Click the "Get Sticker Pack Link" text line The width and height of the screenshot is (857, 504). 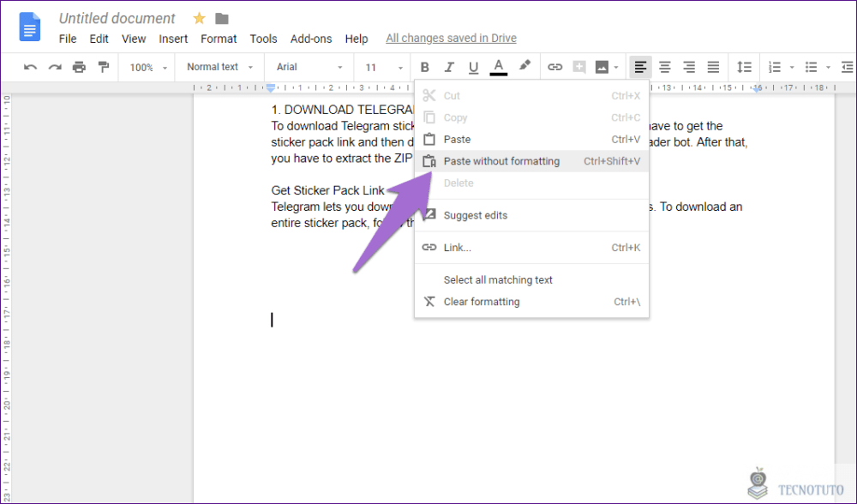click(x=327, y=191)
